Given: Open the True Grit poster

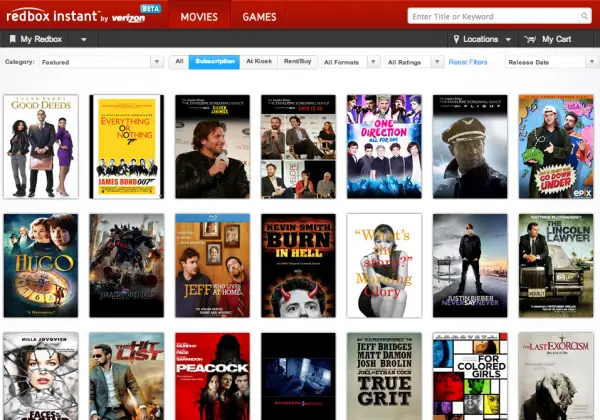Looking at the screenshot, I should [384, 376].
